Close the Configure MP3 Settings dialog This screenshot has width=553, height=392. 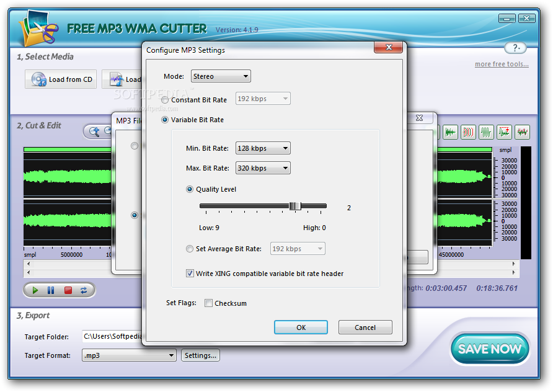pyautogui.click(x=389, y=47)
